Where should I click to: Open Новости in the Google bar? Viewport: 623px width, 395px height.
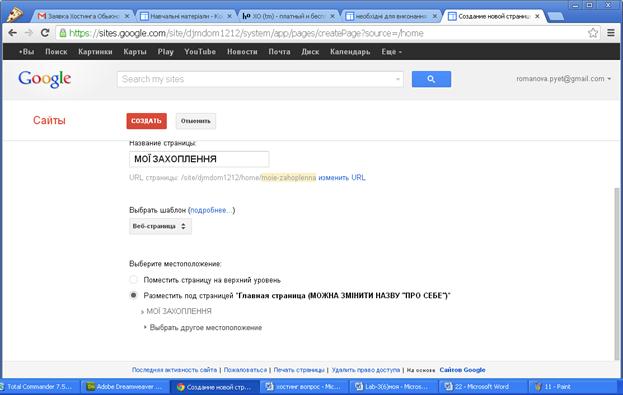click(x=242, y=52)
